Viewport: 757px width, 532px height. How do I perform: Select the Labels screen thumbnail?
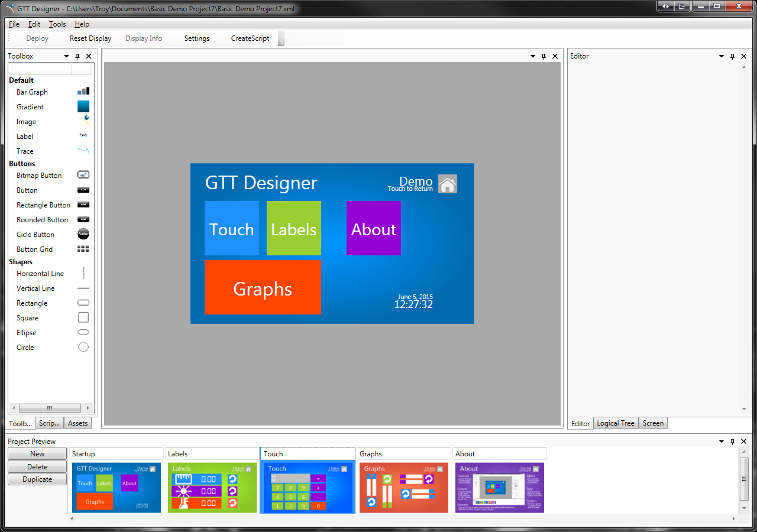coord(212,488)
